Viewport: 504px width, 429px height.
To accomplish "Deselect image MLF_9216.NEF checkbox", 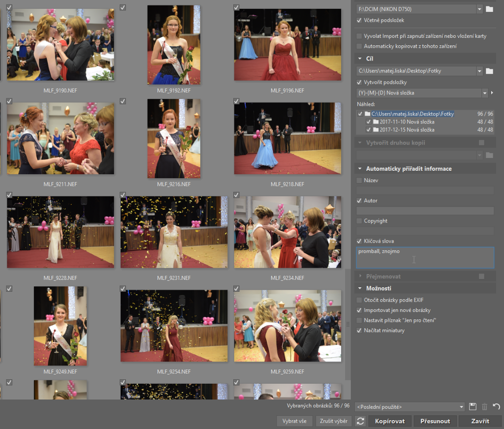I will click(123, 101).
